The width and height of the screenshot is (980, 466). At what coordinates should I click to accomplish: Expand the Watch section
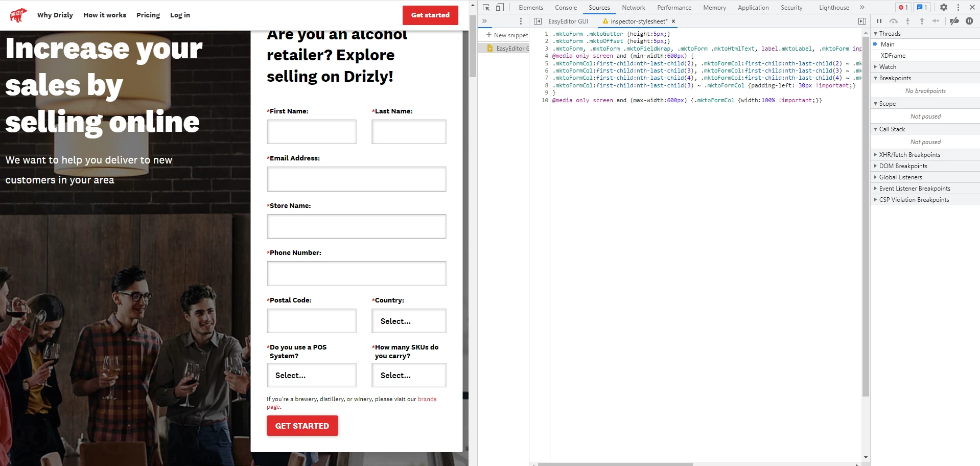tap(925, 66)
